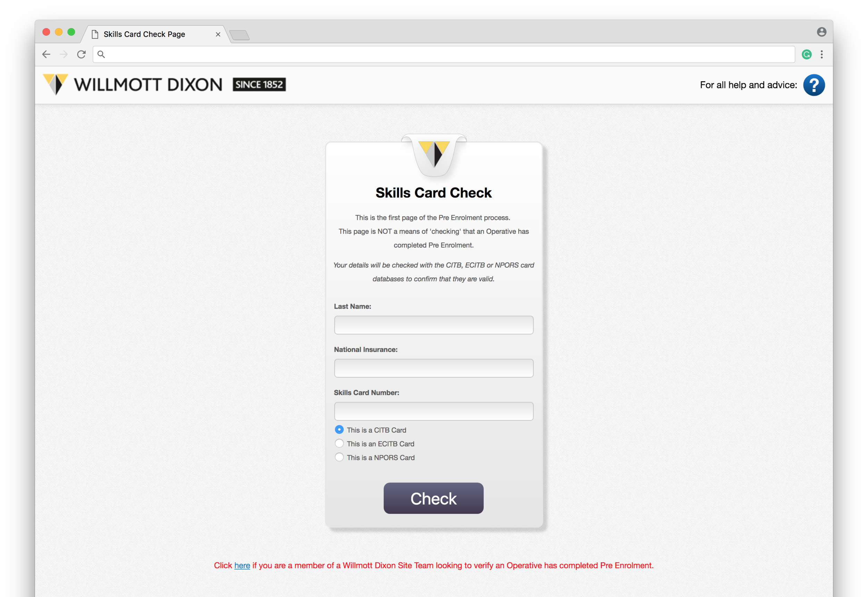Screen dimensions: 868x597
Task: Click 'This is a CITB Card' label text
Action: pyautogui.click(x=376, y=430)
